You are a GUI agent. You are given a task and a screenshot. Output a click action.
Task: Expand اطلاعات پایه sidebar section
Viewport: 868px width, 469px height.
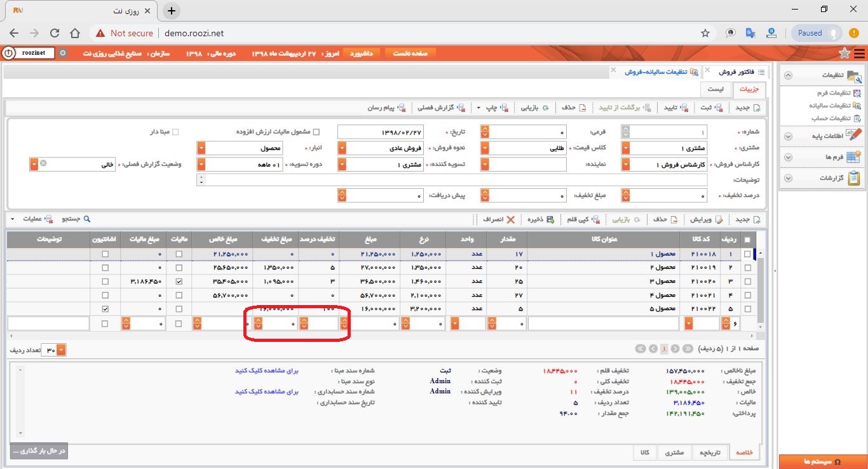(x=788, y=136)
